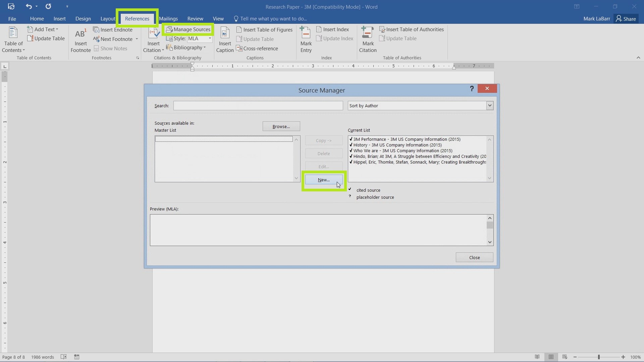Open the References ribbon tab
Viewport: 644px width, 362px height.
137,18
